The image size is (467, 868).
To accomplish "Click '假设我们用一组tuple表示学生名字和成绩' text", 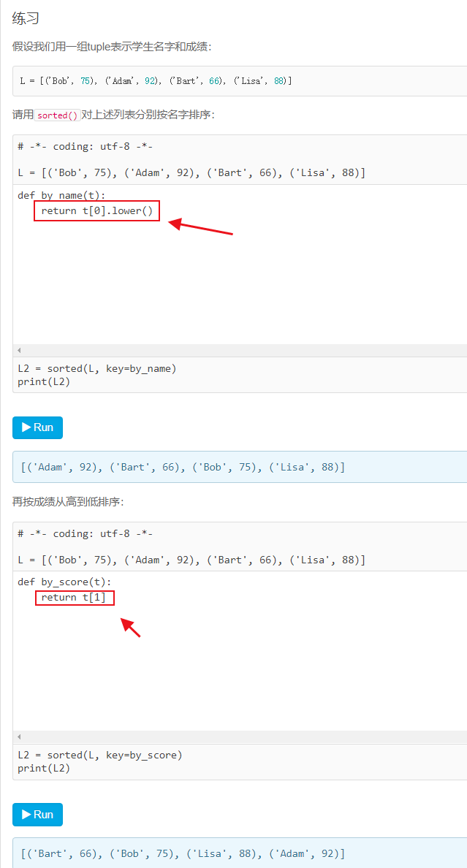I will click(111, 47).
